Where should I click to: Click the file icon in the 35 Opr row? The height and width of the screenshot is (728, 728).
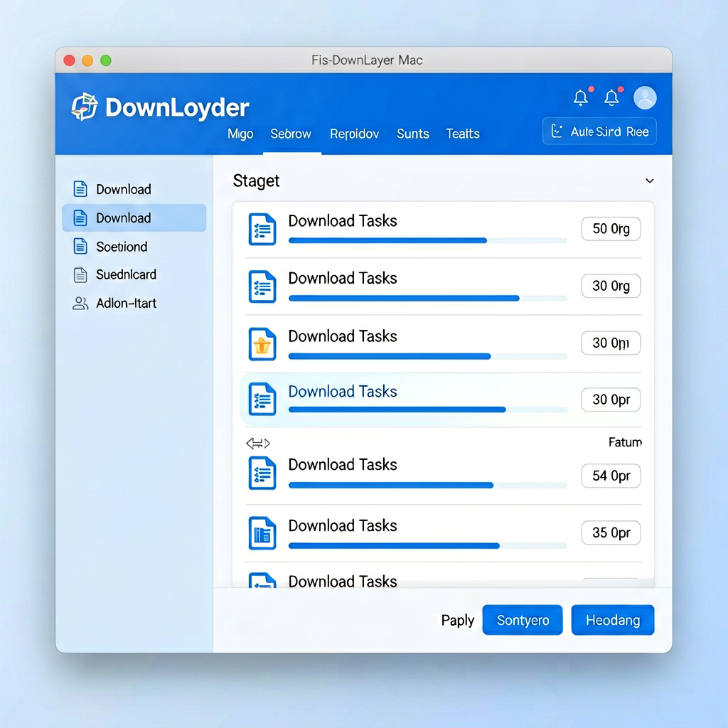coord(262,533)
